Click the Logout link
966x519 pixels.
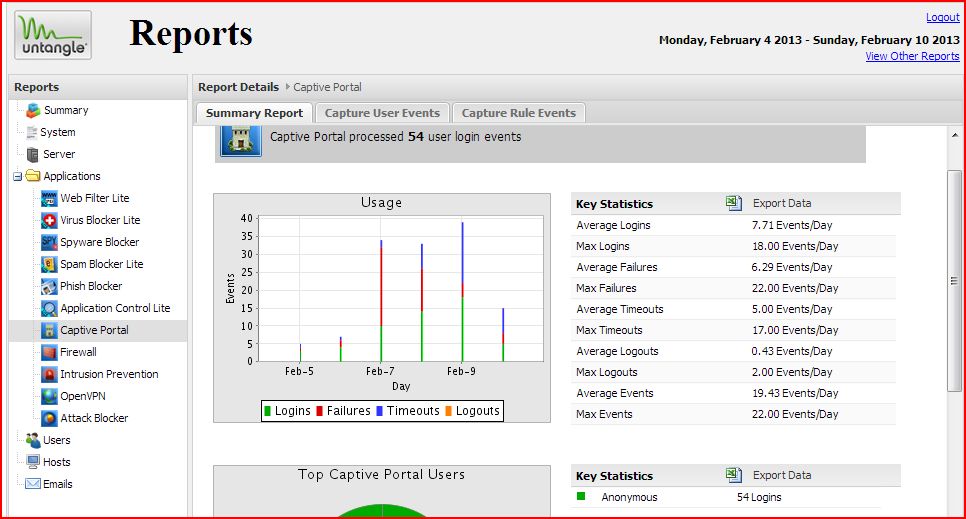click(942, 17)
